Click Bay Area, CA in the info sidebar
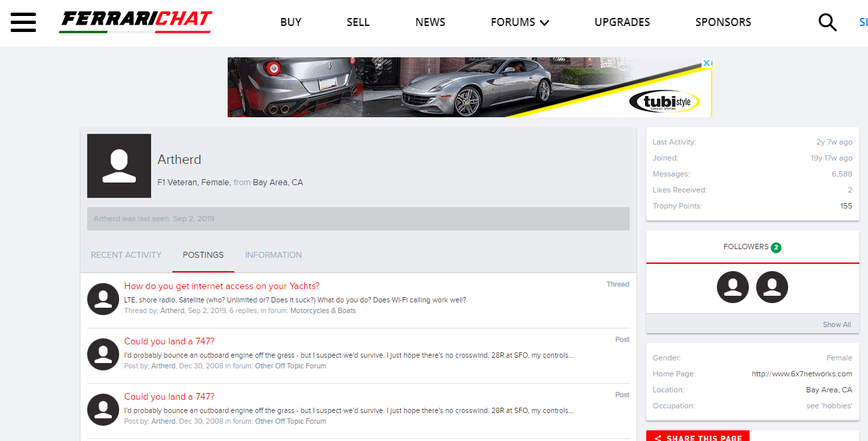The image size is (868, 441). coord(829,390)
